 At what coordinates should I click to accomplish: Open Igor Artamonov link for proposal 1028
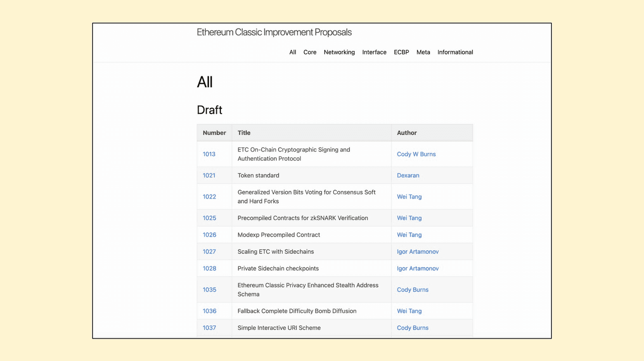click(417, 268)
